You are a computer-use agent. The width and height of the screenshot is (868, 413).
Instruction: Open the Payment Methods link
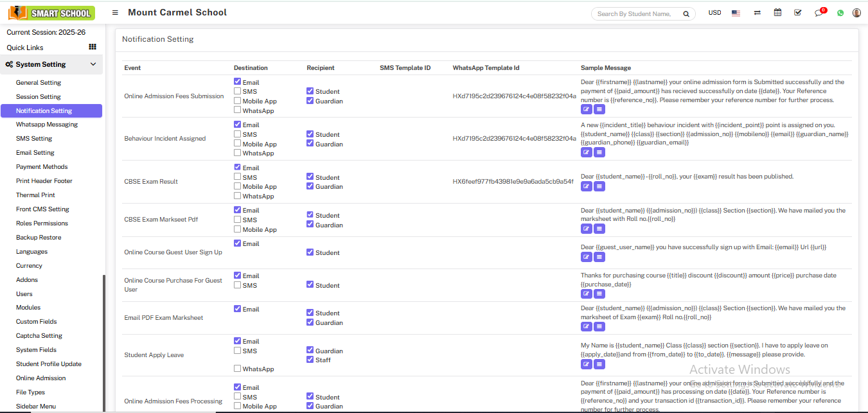pos(42,167)
